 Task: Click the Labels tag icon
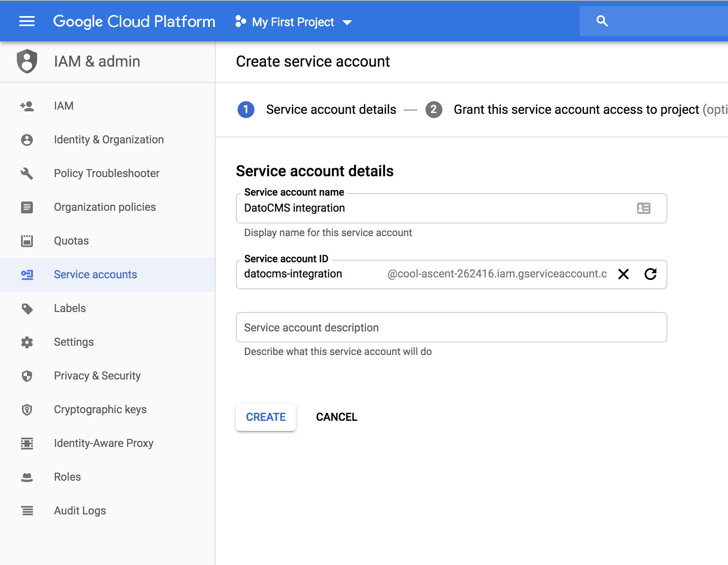tap(27, 309)
